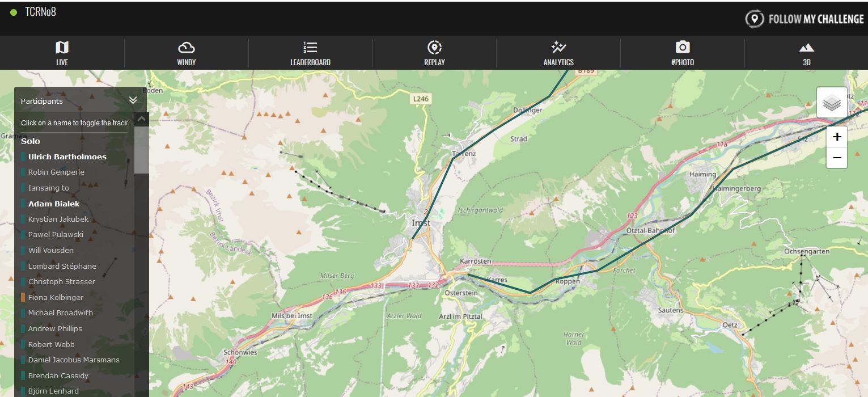The width and height of the screenshot is (868, 397).
Task: Click Michael Broadwith's teal color swatch
Action: 23,312
